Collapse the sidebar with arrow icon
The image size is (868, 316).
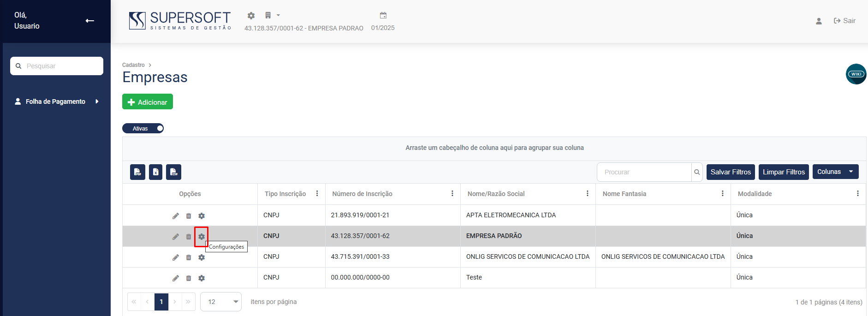(90, 21)
